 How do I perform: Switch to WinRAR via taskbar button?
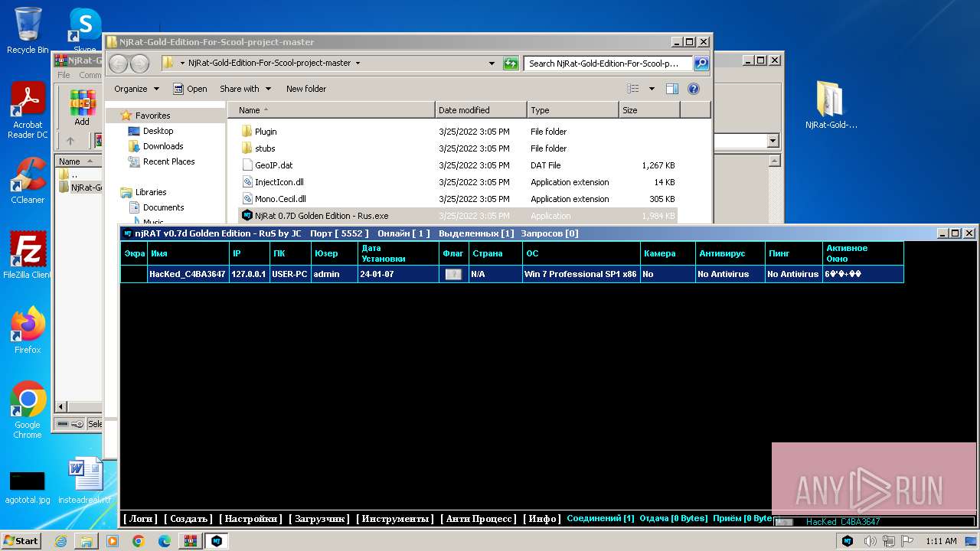[x=191, y=541]
